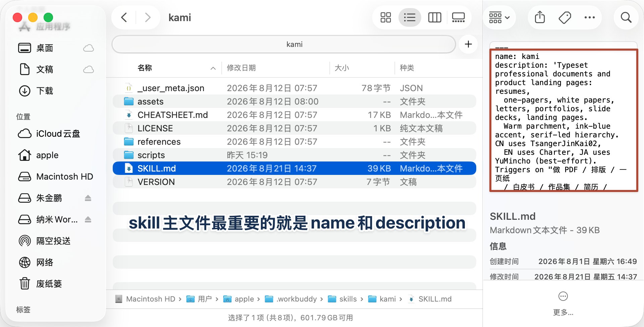Select the scripts folder
Screen dimensions: 644x327
(x=294, y=155)
